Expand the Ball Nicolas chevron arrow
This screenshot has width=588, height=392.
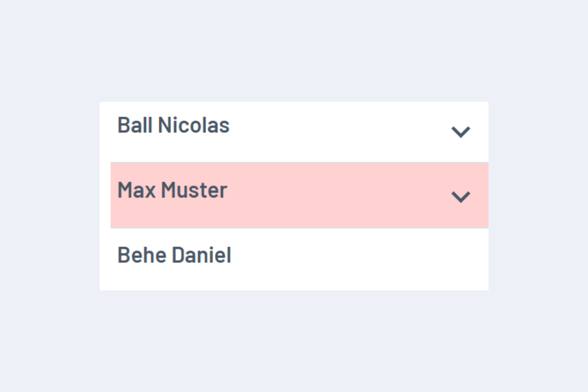[461, 132]
